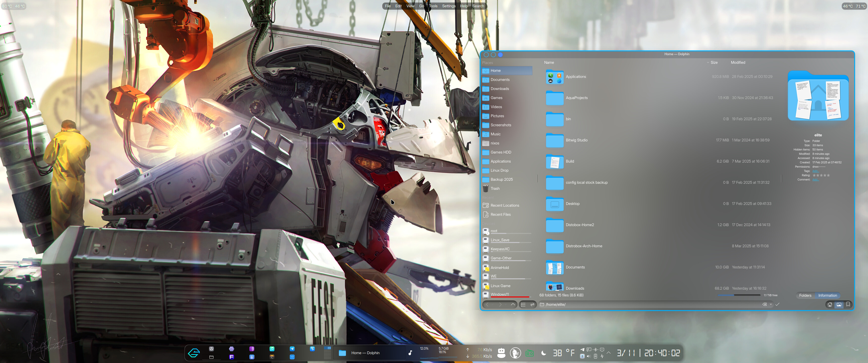Go forward using the right arrow in Dolphin
Viewport: 868px width, 363px height.
click(x=500, y=305)
